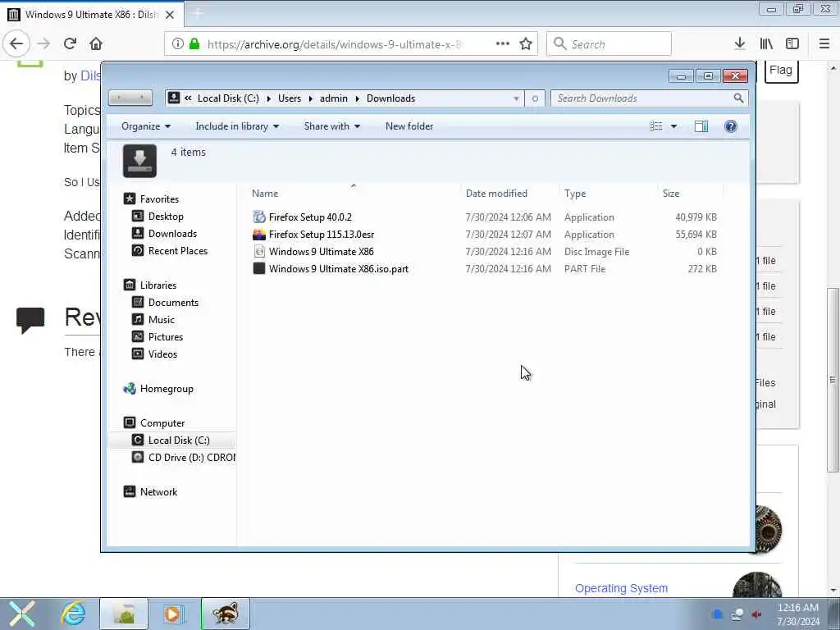
Task: Open Firefox downloads arrow
Action: click(740, 44)
